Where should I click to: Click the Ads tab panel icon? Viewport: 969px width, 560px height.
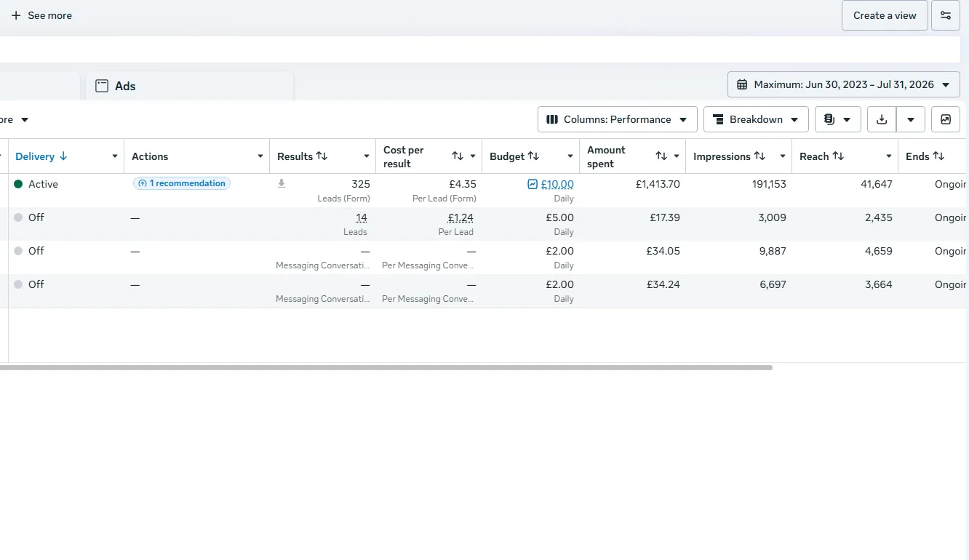click(x=102, y=86)
